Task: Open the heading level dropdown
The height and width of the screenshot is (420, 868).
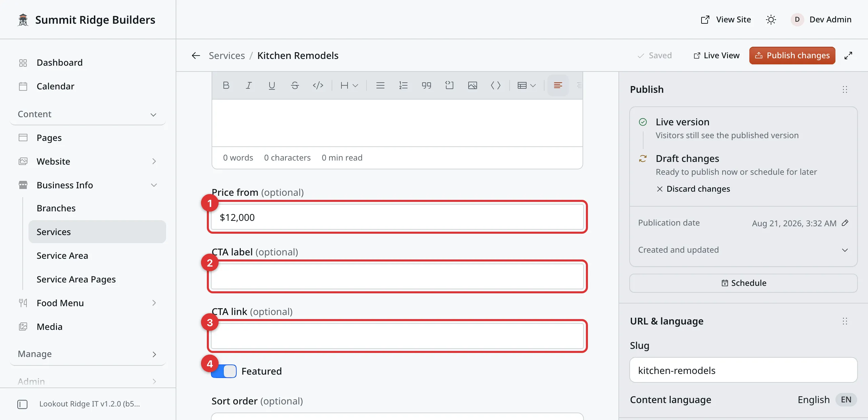Action: 349,85
